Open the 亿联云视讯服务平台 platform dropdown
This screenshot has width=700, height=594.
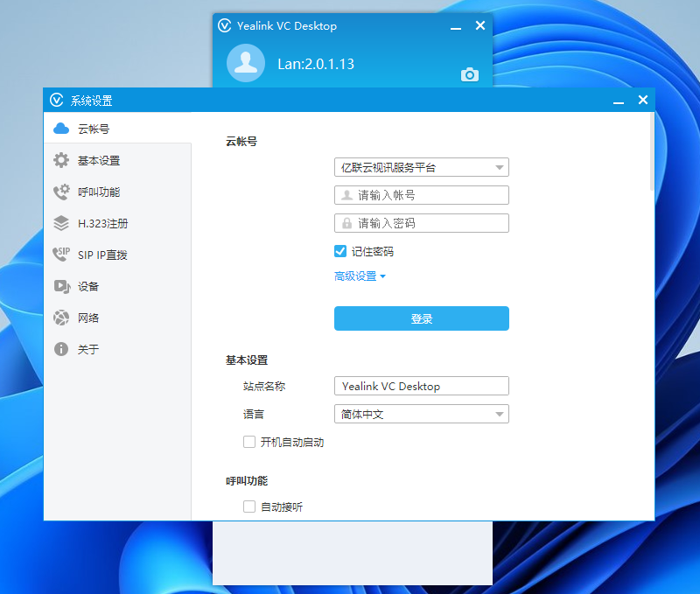click(422, 167)
